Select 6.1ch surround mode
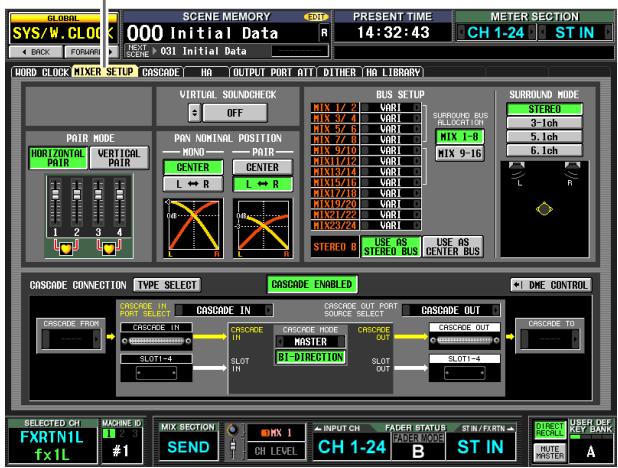This screenshot has height=468, width=618. (544, 151)
